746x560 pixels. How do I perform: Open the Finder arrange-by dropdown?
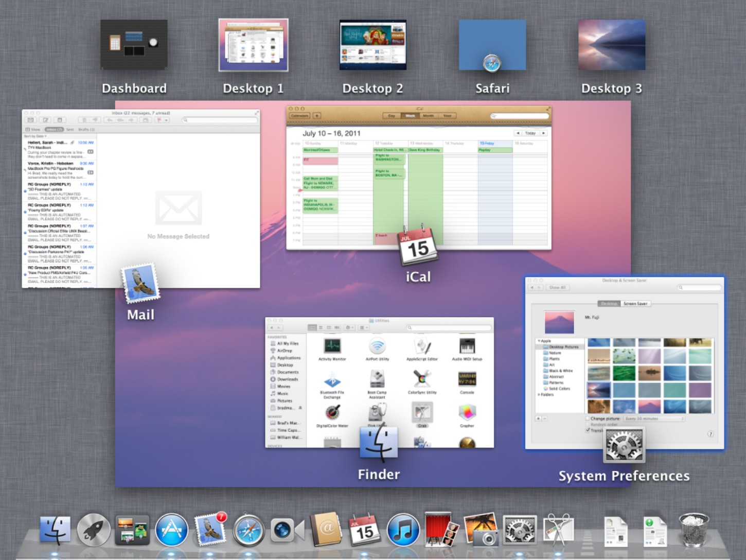click(x=364, y=327)
